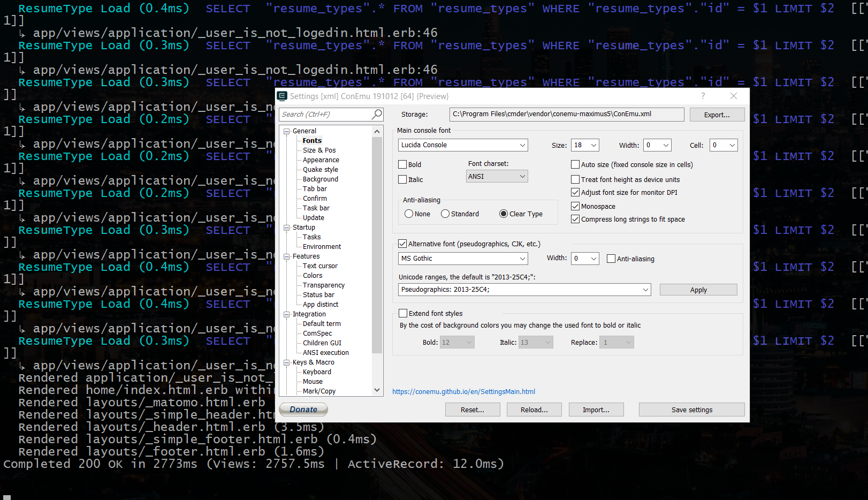Viewport: 868px width, 500px height.
Task: Select Quake style settings page
Action: point(320,170)
